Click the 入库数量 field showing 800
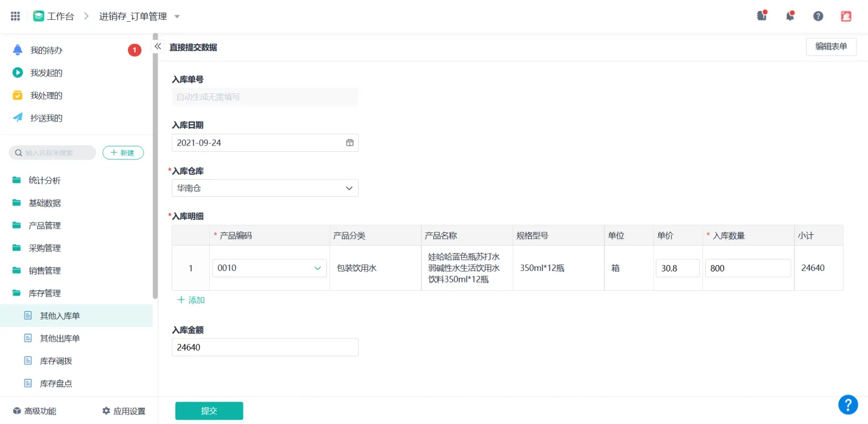 748,268
